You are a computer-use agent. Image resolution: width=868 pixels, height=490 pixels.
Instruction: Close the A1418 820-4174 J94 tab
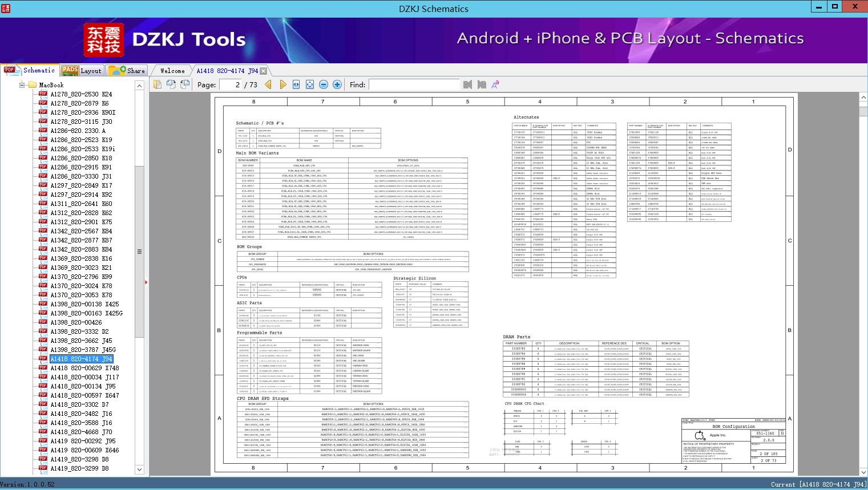263,71
